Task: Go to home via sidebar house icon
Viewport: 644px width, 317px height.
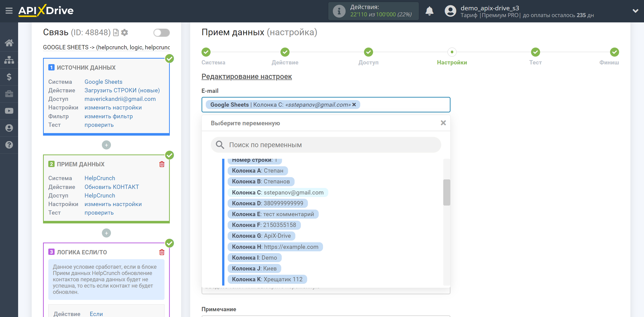Action: tap(9, 43)
